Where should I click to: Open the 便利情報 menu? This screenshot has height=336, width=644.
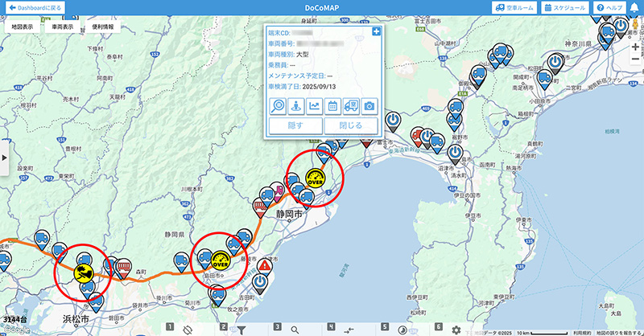[102, 27]
